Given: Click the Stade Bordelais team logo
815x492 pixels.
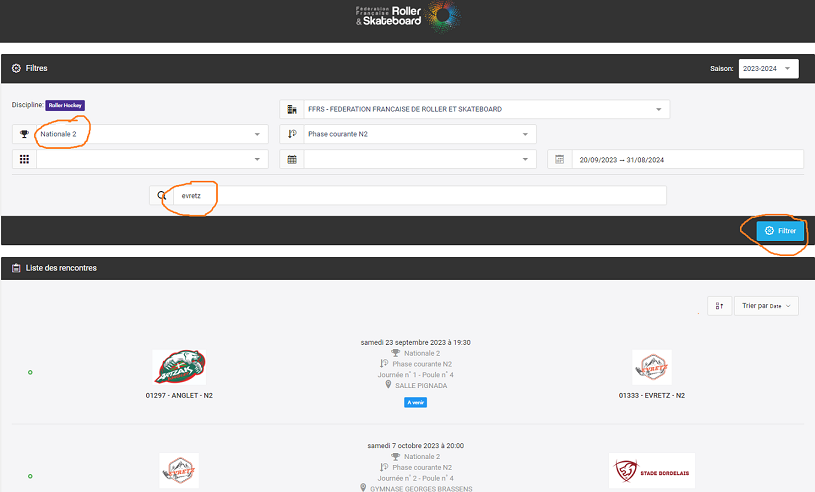Looking at the screenshot, I should pos(652,471).
